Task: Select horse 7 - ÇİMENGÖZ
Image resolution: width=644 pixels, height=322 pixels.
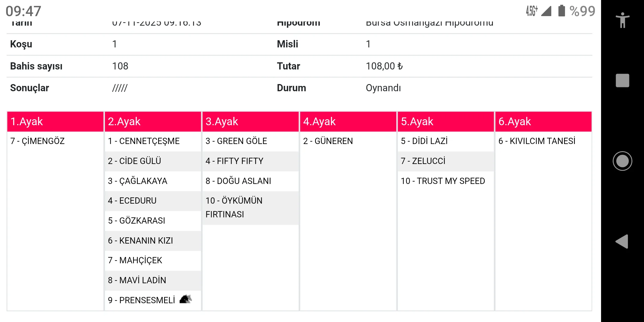Action: [x=38, y=141]
